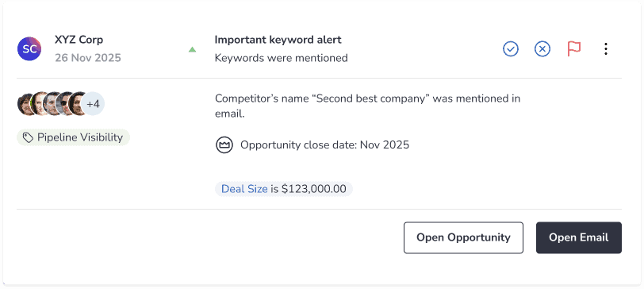Click the 26 Nov 2025 date label

tap(88, 58)
